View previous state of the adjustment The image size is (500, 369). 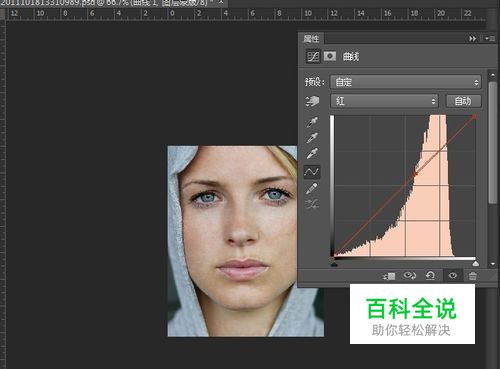pos(409,276)
